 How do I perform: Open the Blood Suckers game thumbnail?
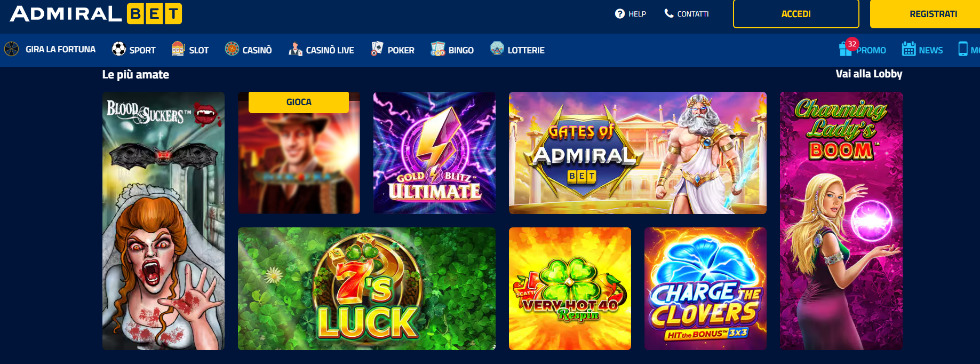(163, 221)
